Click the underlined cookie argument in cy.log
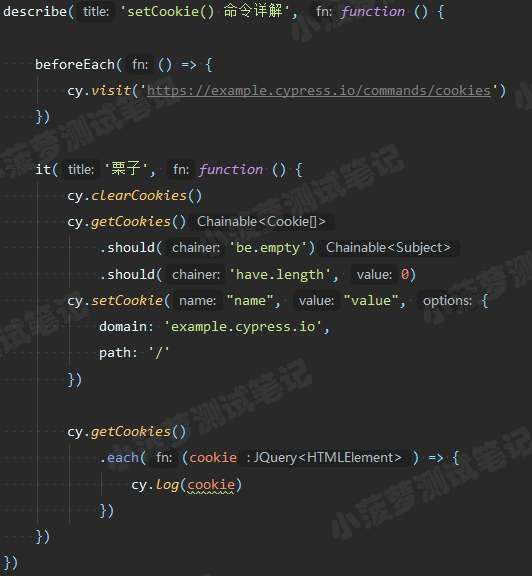532x576 pixels. point(211,485)
